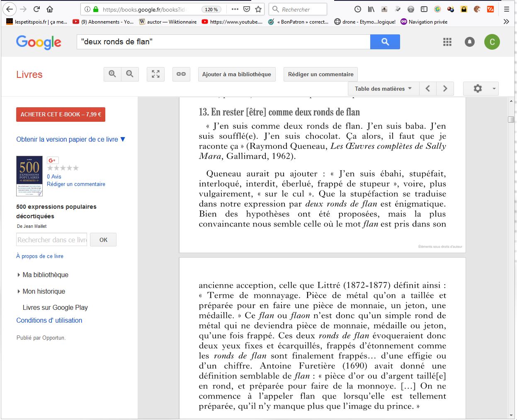Click the link chain icon
The width and height of the screenshot is (517, 420).
pos(181,74)
